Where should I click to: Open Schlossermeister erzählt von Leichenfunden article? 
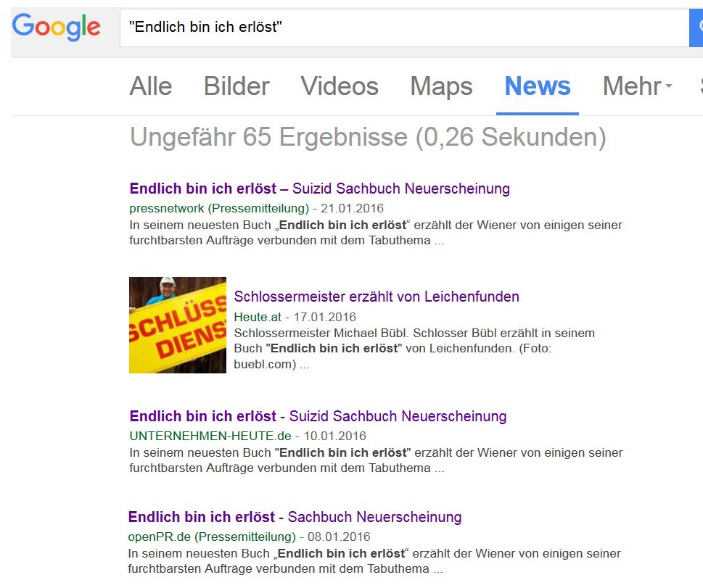coord(376,297)
